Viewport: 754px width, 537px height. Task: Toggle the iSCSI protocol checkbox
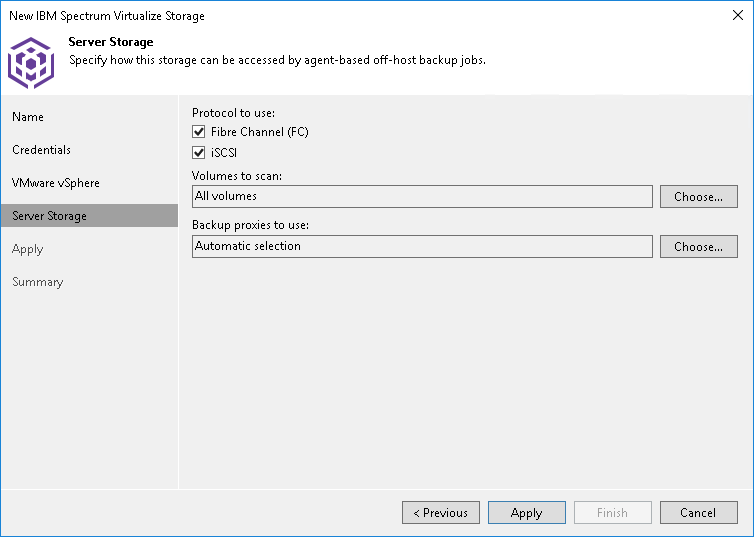198,153
